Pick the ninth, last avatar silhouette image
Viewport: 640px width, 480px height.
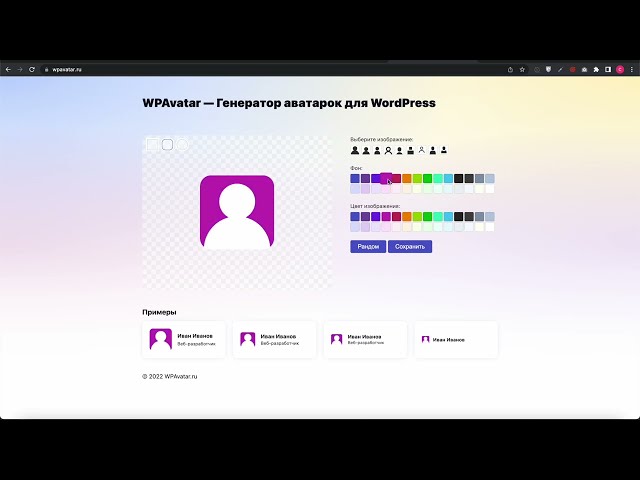[x=444, y=150]
